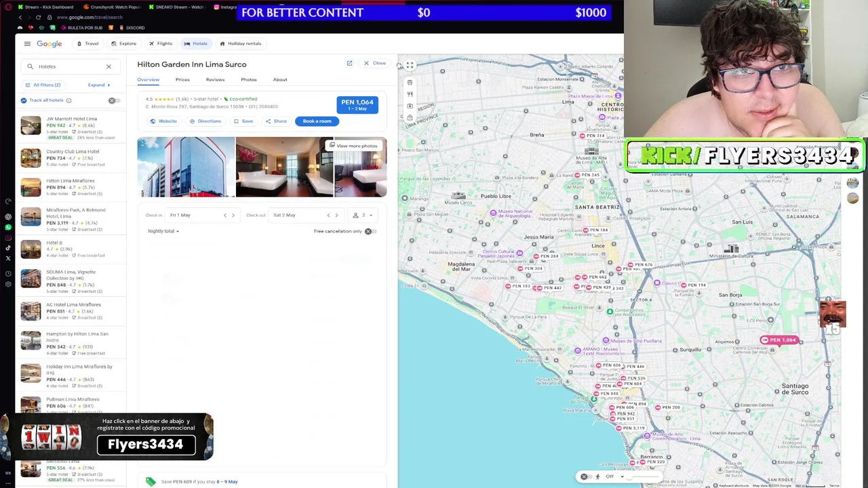The height and width of the screenshot is (488, 868).
Task: Toggle Track all hotels switch
Action: point(115,100)
